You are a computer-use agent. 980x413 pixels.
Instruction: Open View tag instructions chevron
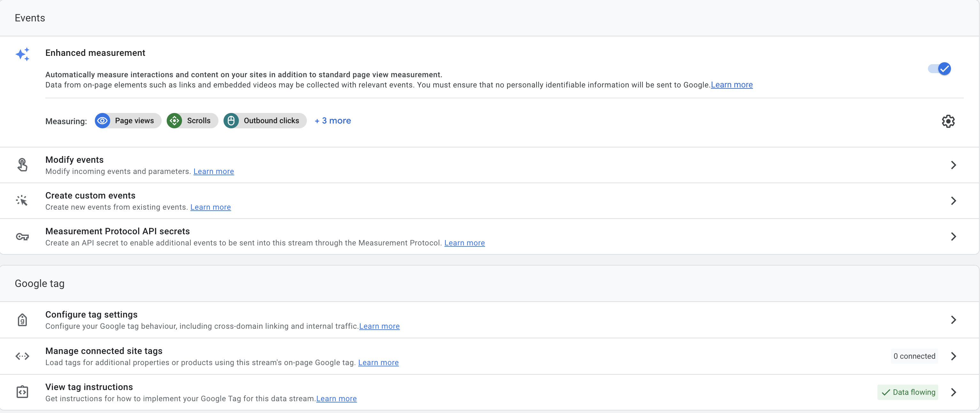point(953,392)
